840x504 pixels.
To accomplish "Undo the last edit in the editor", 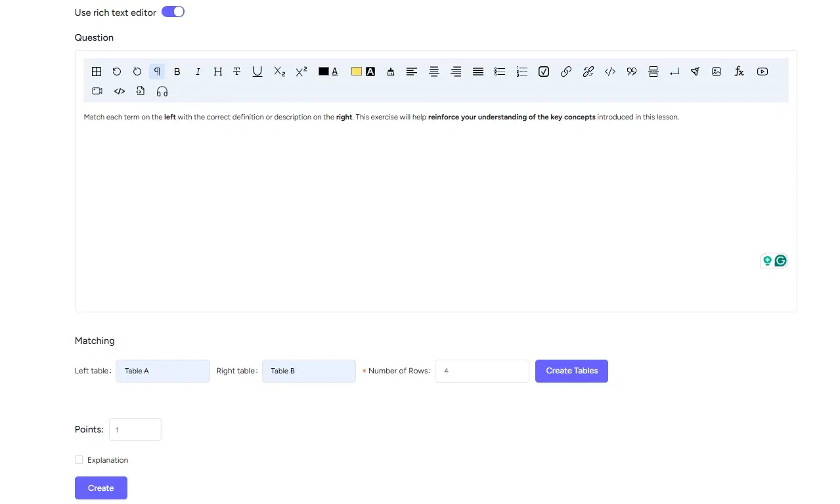I will (117, 72).
